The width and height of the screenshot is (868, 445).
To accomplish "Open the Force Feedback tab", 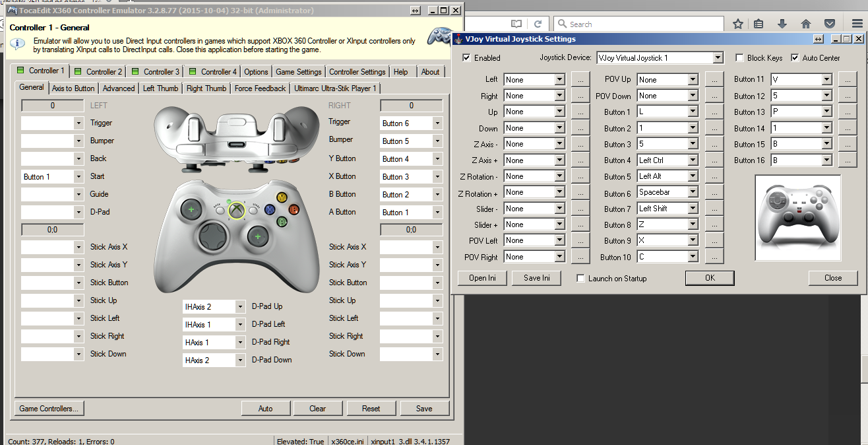I will click(260, 88).
